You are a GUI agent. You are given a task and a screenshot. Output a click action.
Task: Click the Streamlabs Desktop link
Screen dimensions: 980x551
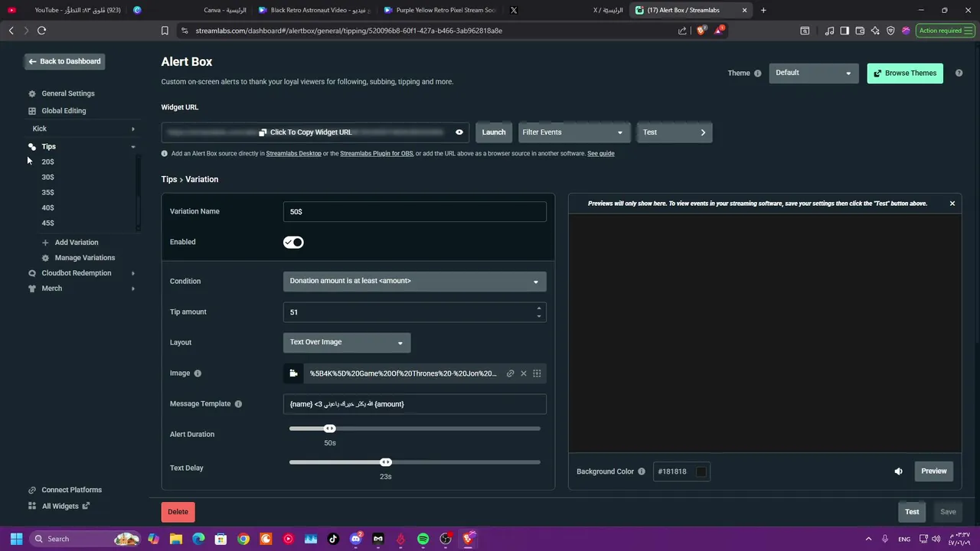point(294,154)
